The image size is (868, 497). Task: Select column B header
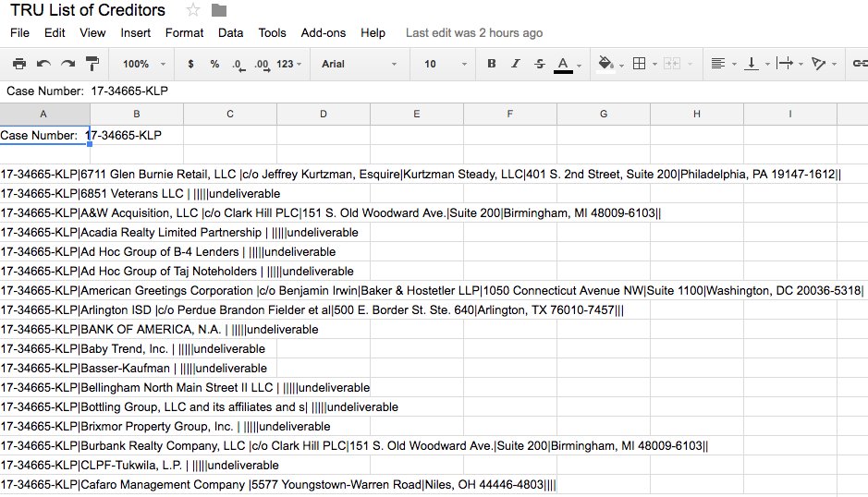(137, 114)
